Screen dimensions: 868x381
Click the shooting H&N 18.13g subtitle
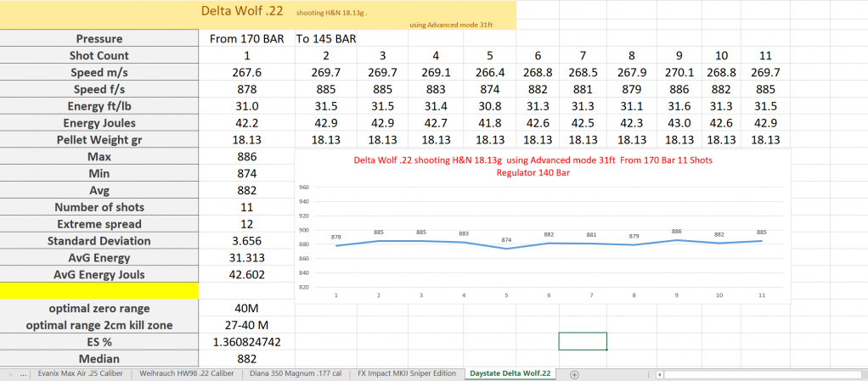(331, 12)
